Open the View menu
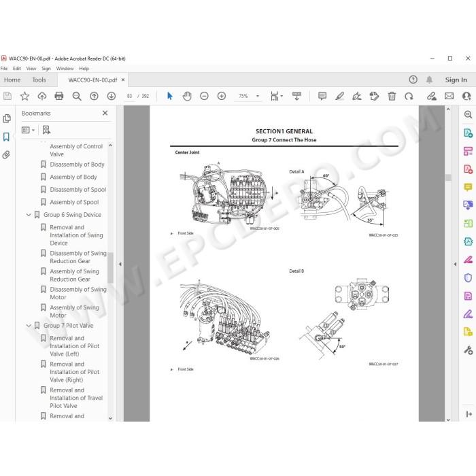476x476 pixels. pyautogui.click(x=31, y=69)
